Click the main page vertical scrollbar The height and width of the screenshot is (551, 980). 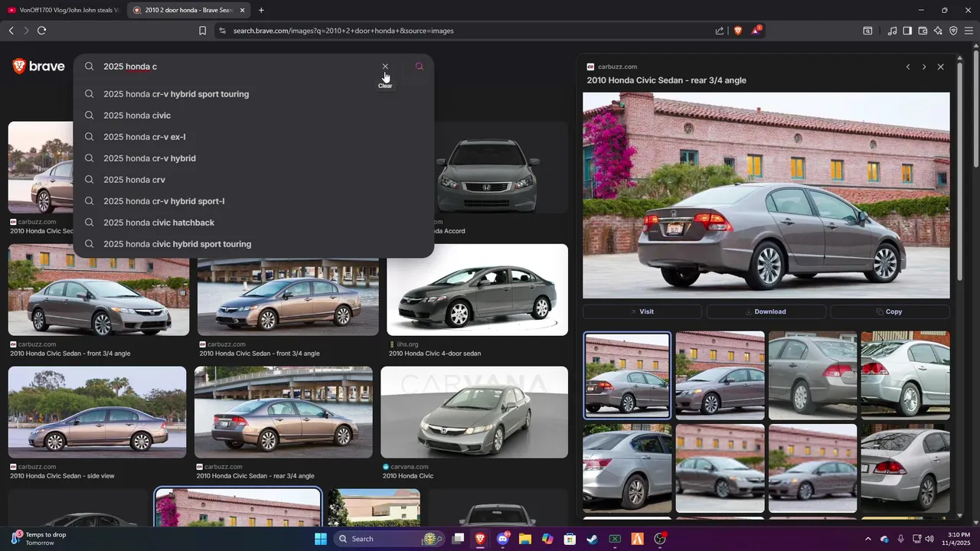[976, 107]
